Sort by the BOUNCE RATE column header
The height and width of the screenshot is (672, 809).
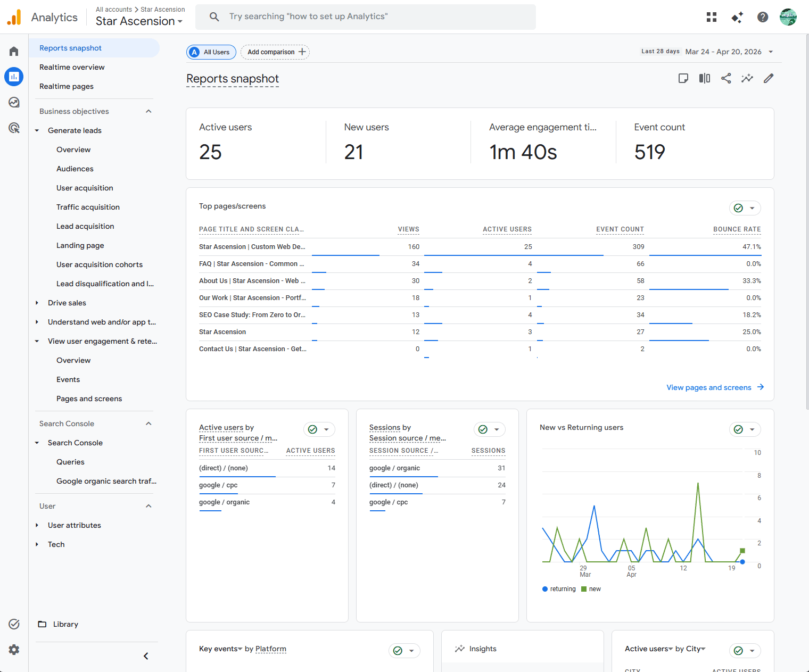pos(737,229)
